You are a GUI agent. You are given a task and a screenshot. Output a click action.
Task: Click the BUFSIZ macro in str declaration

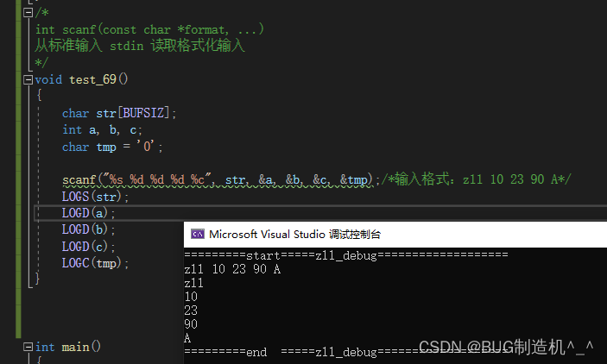tap(143, 113)
